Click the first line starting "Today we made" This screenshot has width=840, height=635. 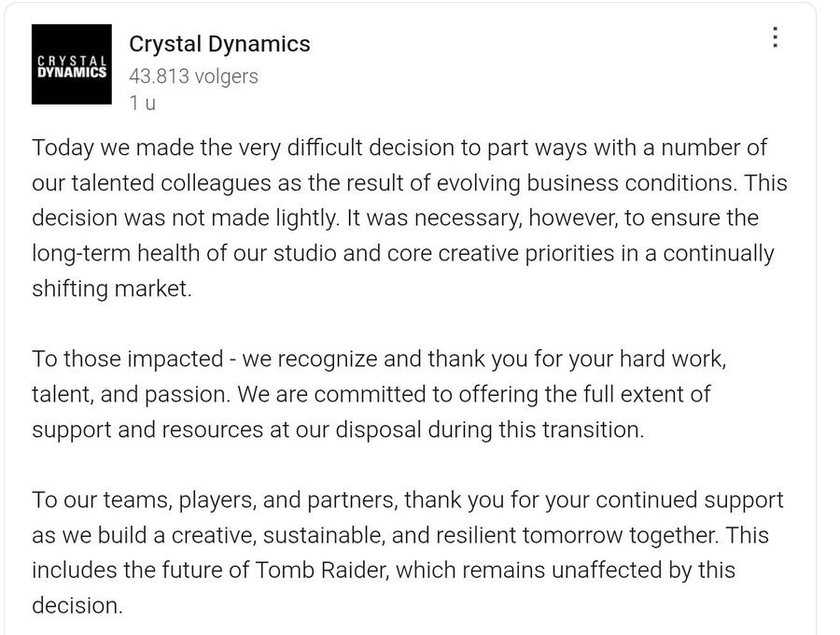(x=399, y=148)
